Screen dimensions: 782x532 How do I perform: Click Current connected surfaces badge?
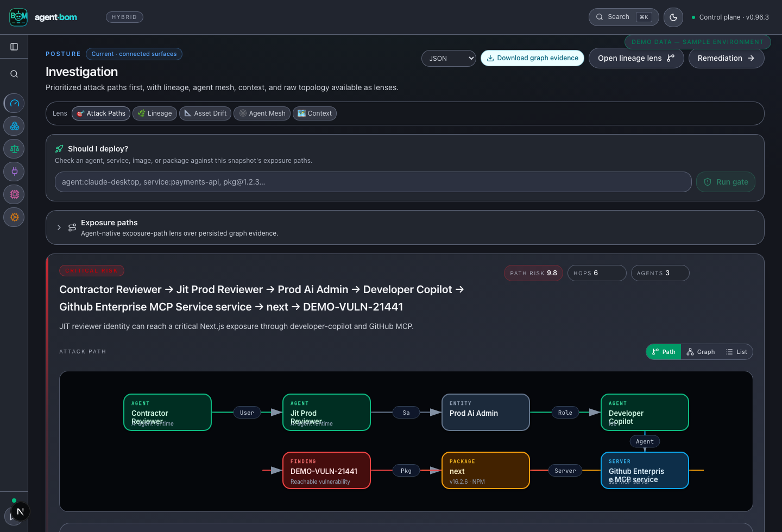click(x=134, y=54)
